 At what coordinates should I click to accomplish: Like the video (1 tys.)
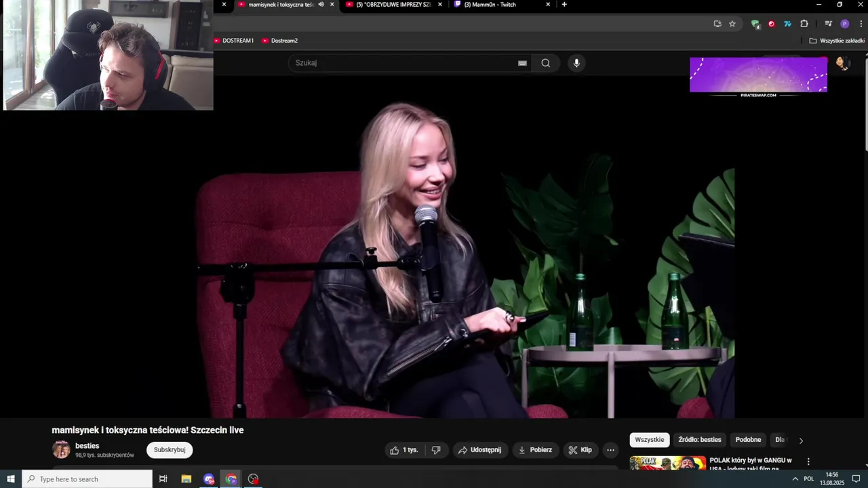point(405,450)
